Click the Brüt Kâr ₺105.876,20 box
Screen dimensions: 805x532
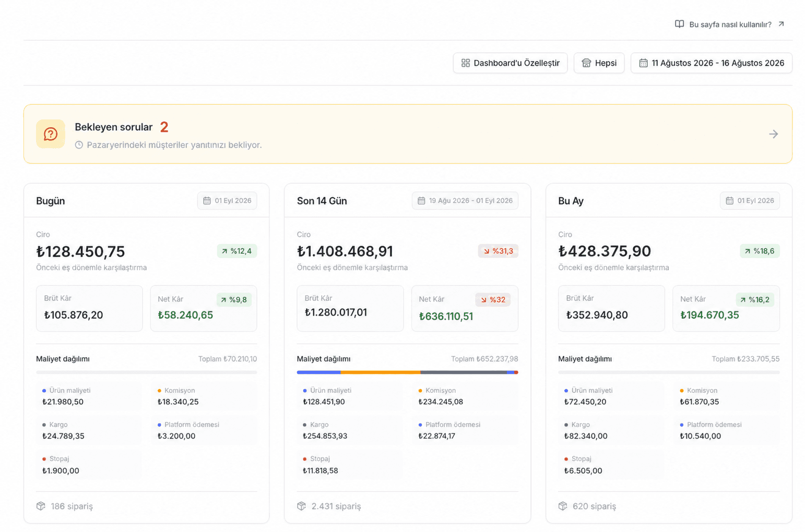coord(89,308)
